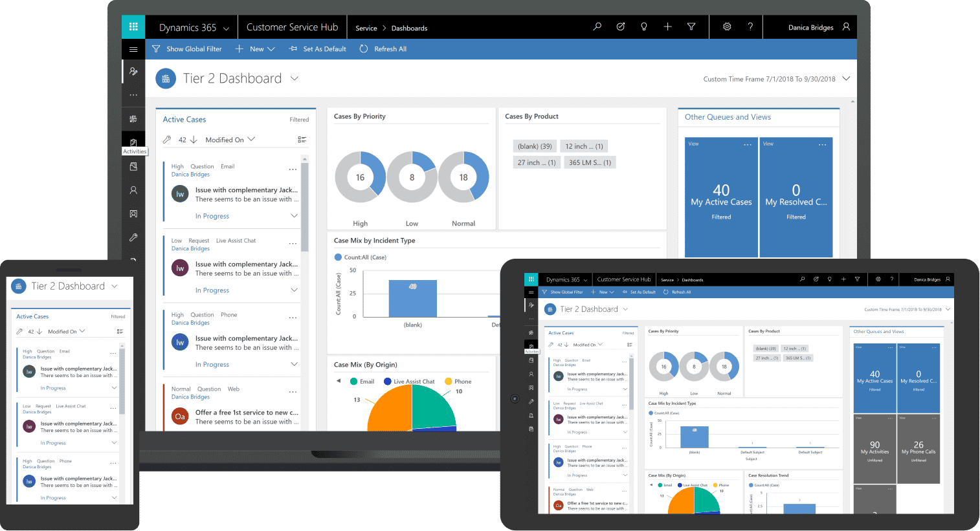Toggle sort direction arrow next to 42 on laptop
This screenshot has height=531, width=980.
[x=194, y=139]
